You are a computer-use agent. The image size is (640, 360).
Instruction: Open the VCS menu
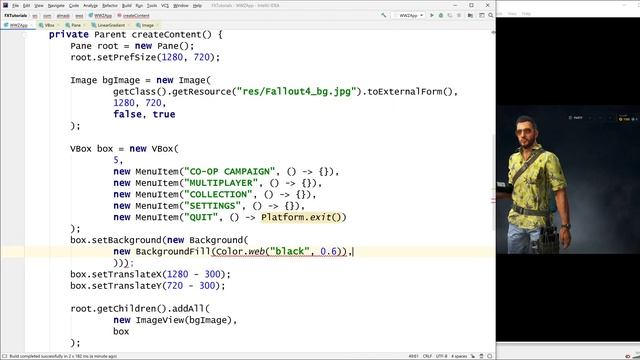pyautogui.click(x=165, y=6)
